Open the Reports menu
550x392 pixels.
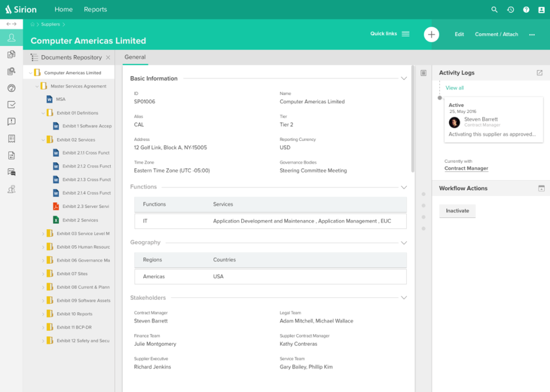[95, 10]
